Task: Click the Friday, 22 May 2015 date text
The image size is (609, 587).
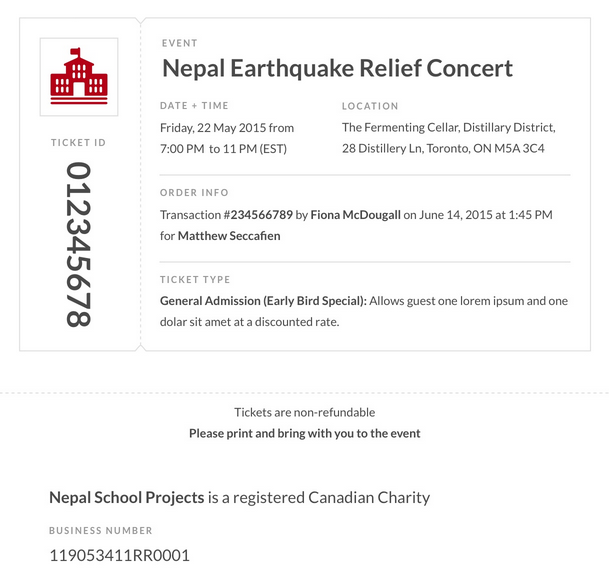Action: [x=227, y=128]
